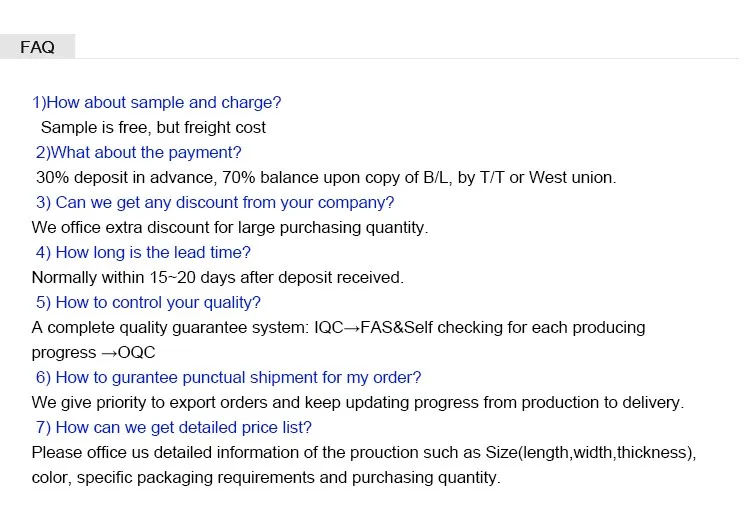Select the 'We give priority to export orders' answer
This screenshot has height=531, width=750.
coord(357,402)
